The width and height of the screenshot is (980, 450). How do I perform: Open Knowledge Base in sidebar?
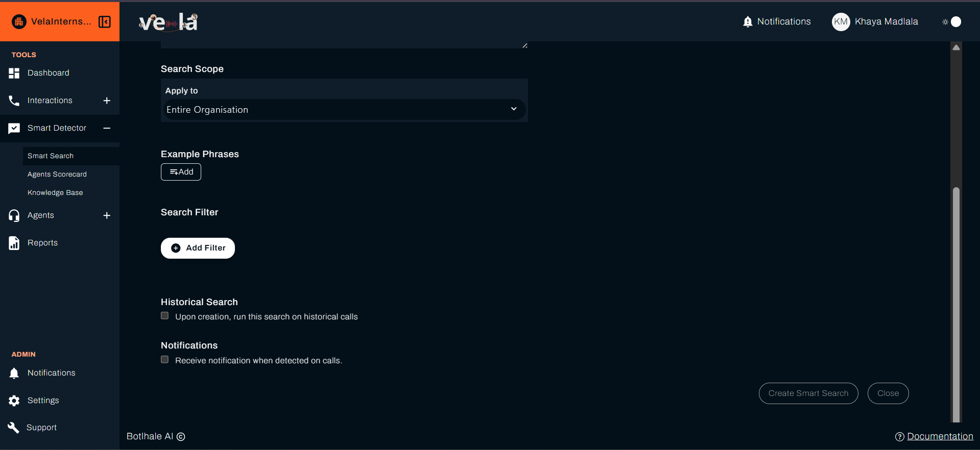point(55,193)
